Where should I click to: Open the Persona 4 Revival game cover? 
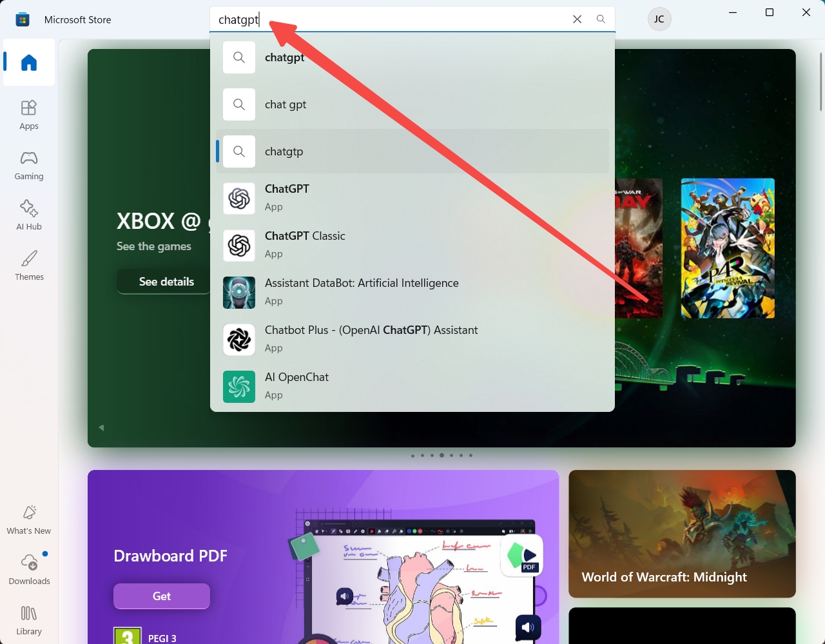tap(728, 248)
